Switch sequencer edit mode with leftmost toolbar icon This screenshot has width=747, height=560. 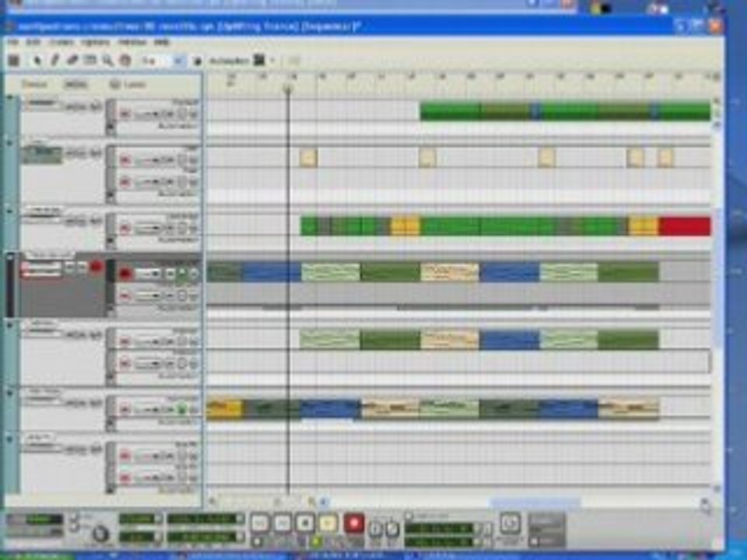coord(14,61)
